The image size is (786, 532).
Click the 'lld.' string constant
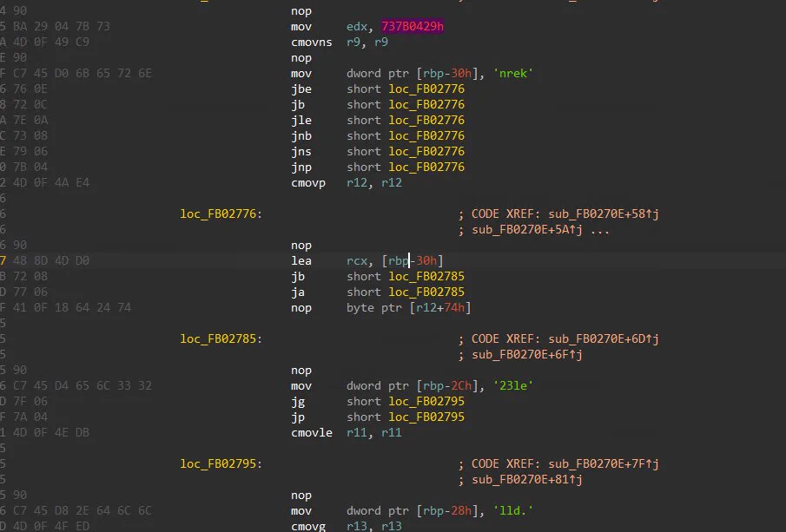pos(512,511)
